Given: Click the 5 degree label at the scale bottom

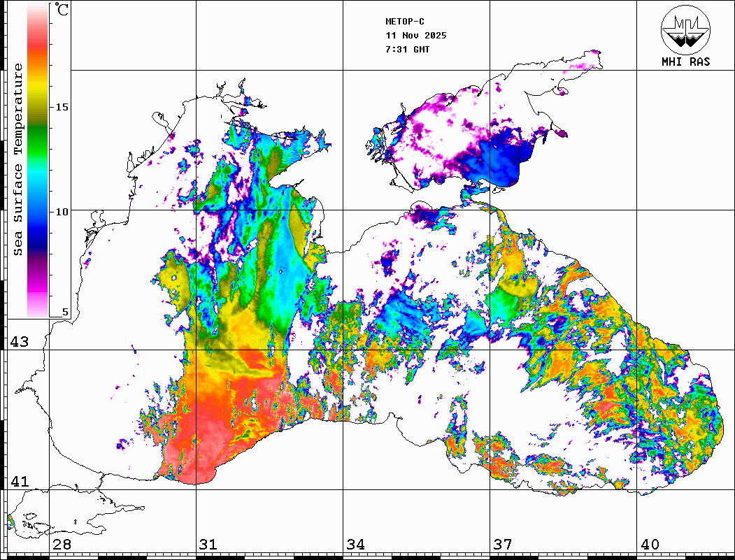Looking at the screenshot, I should click(65, 312).
